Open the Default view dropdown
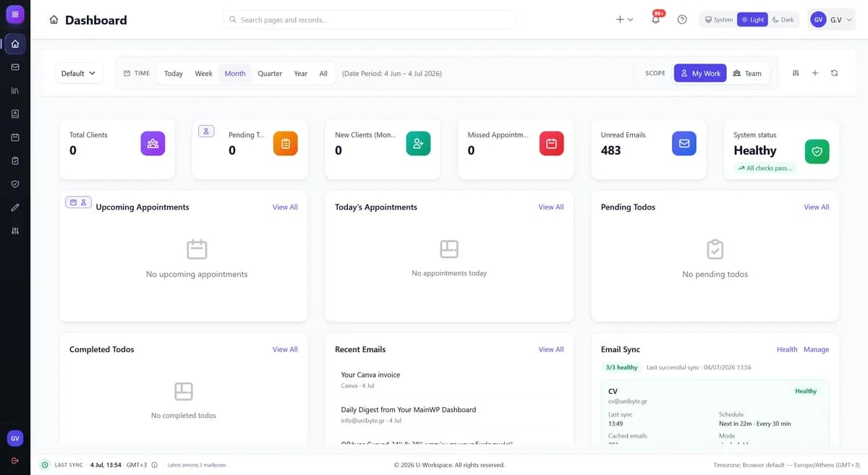 tap(79, 73)
